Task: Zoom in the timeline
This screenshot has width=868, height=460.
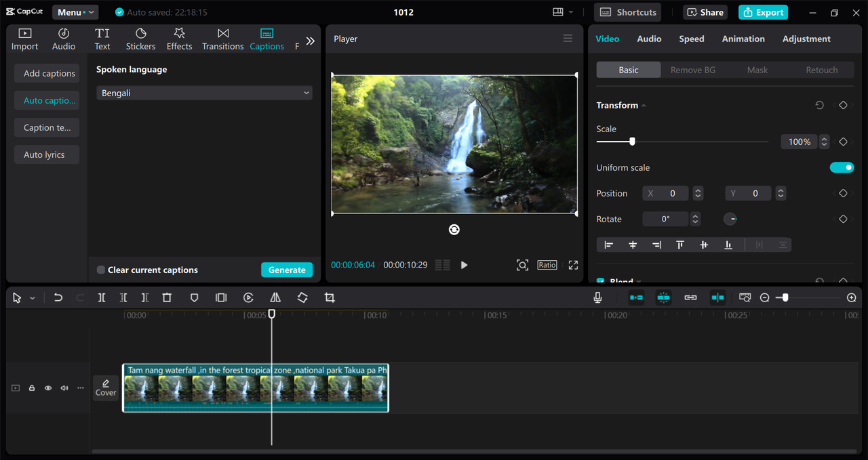Action: 852,297
